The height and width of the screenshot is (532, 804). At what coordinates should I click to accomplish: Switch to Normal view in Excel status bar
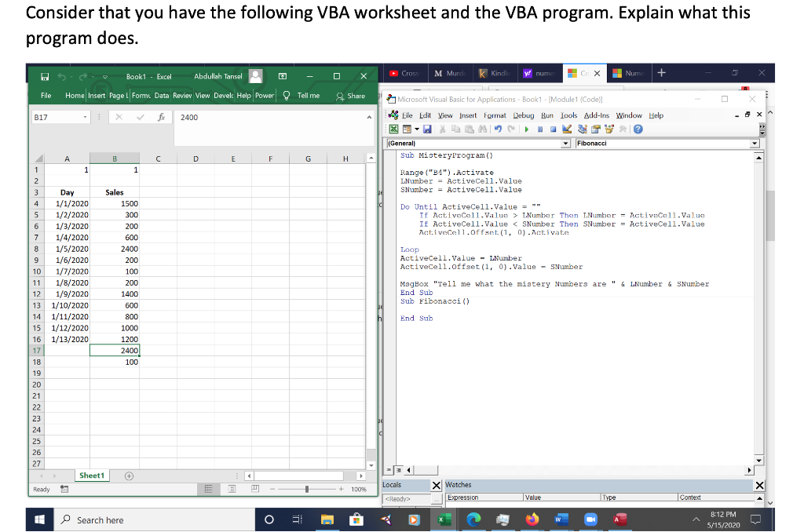click(x=209, y=490)
